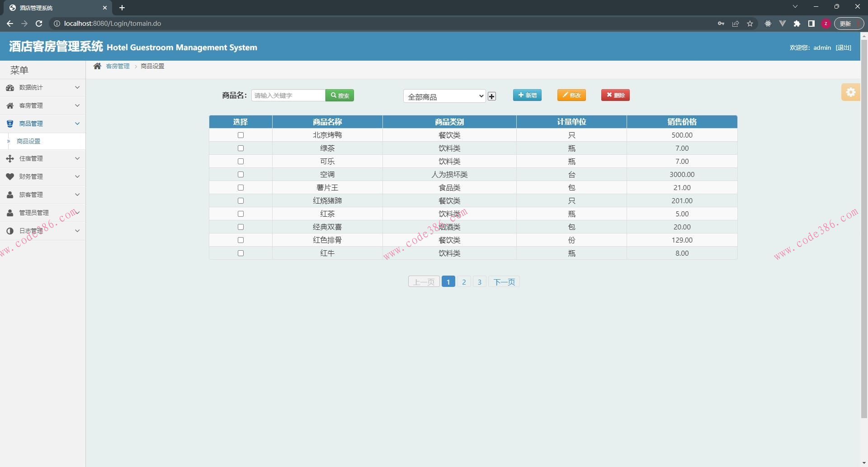This screenshot has height=467, width=868.
Task: Tick the checkbox for 红牛
Action: point(241,253)
